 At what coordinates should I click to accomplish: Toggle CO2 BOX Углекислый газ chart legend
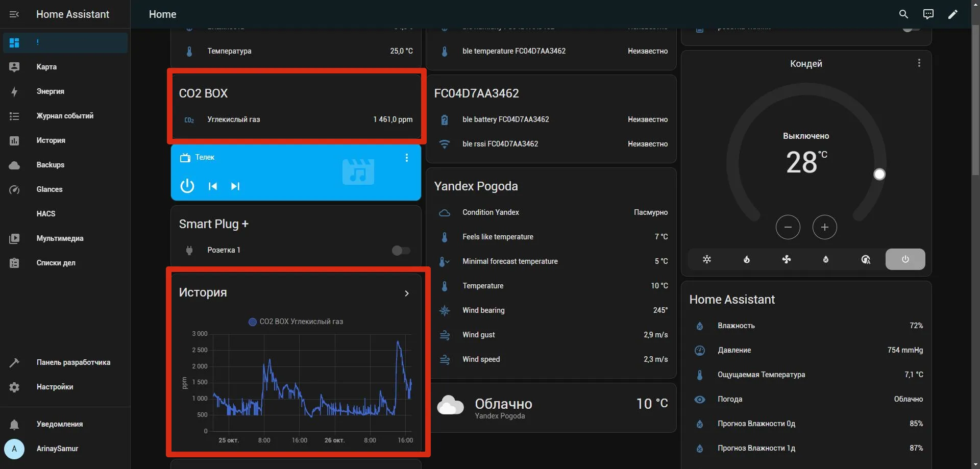[x=296, y=322]
